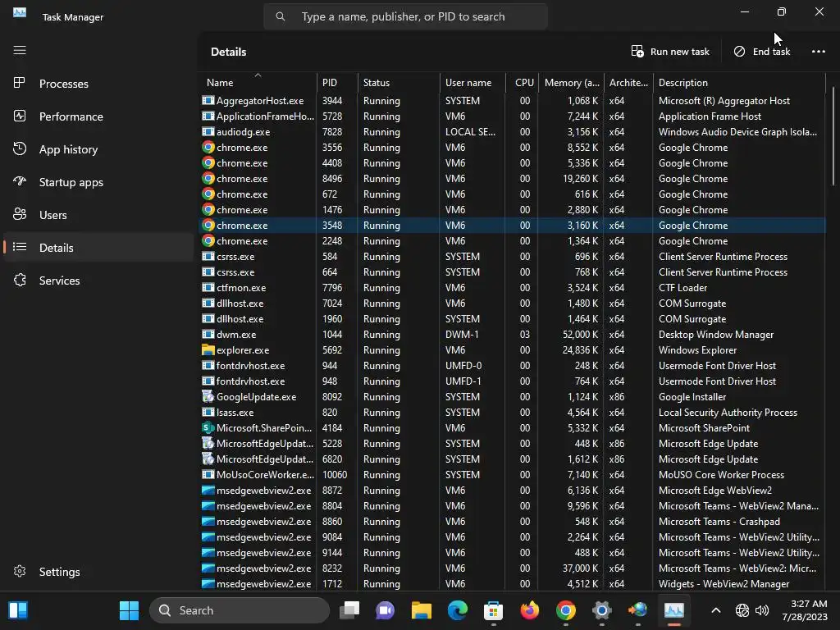
Task: Sort by the Description column header
Action: pos(739,82)
